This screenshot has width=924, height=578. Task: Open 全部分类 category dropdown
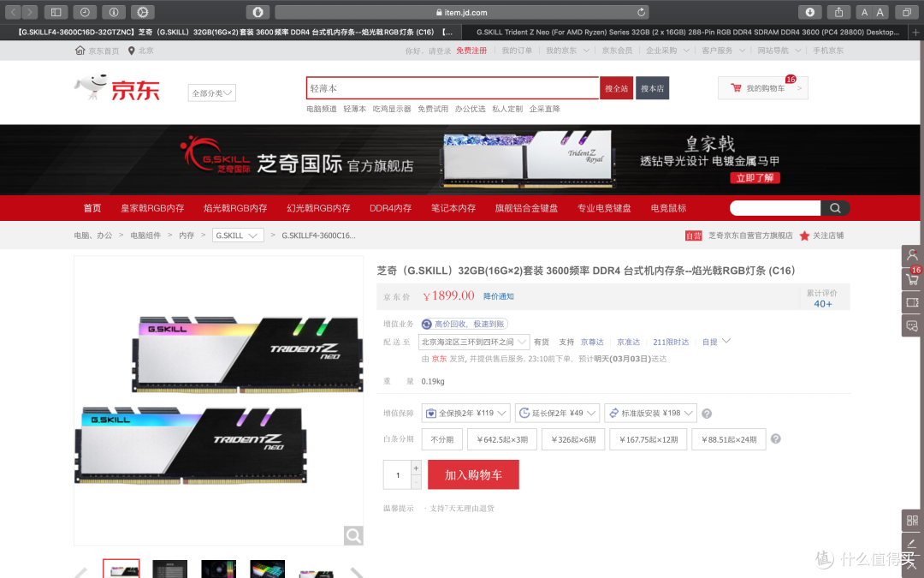pyautogui.click(x=212, y=92)
